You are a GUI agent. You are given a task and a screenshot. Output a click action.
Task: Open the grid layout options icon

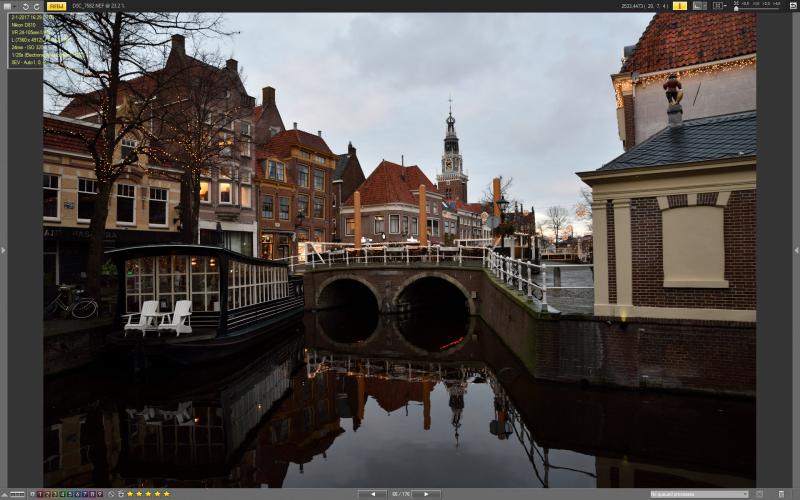tap(718, 6)
